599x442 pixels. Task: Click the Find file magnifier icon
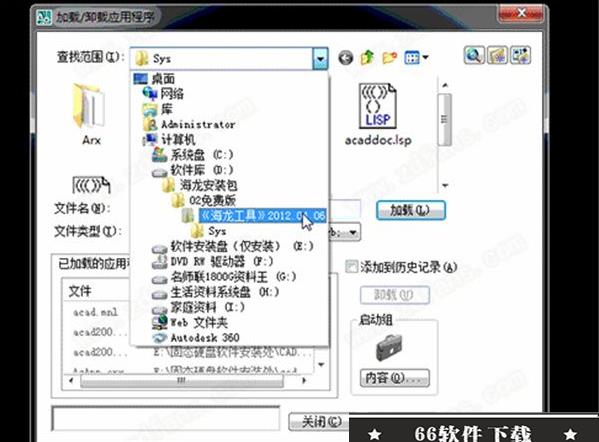[474, 55]
